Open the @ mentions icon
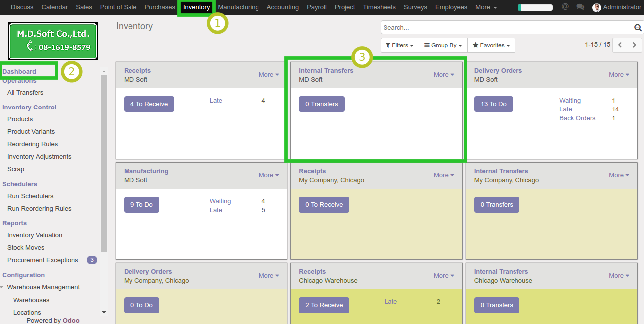Image resolution: width=644 pixels, height=324 pixels. click(x=565, y=7)
